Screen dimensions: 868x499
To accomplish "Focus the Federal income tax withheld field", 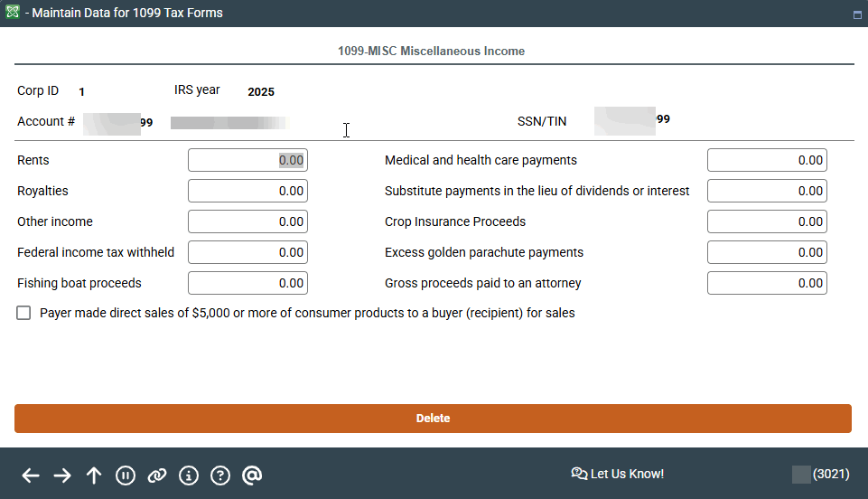I will pos(247,252).
